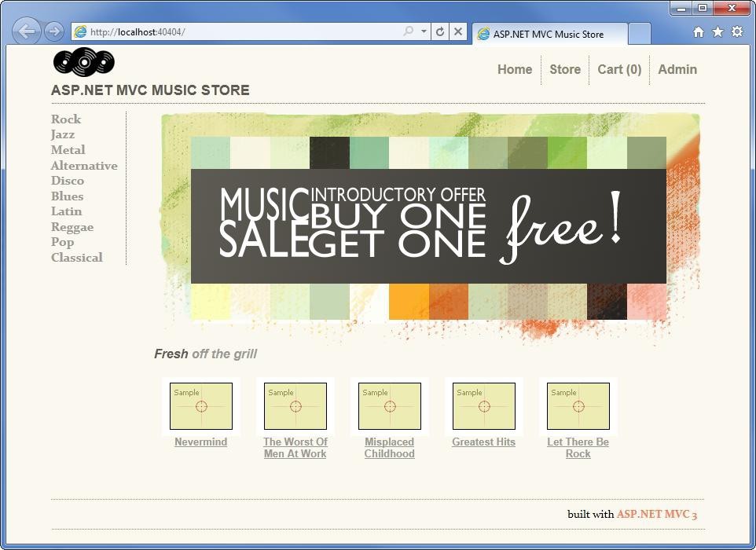Open Favorites star icon
This screenshot has height=550, width=756.
[x=717, y=31]
